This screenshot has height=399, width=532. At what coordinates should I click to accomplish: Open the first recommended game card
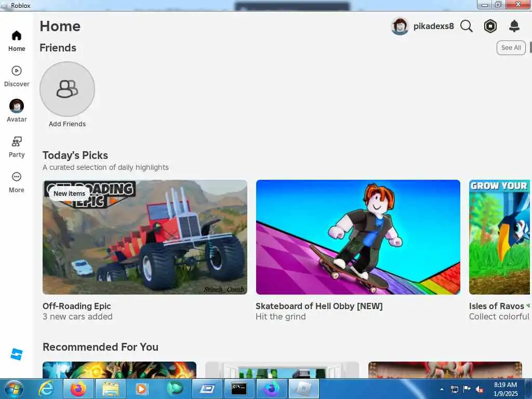pos(119,370)
